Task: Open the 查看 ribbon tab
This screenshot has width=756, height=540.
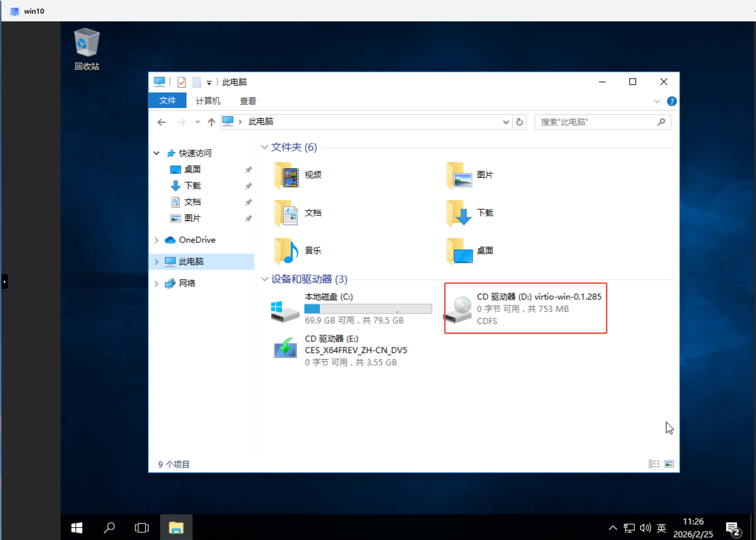Action: coord(248,101)
